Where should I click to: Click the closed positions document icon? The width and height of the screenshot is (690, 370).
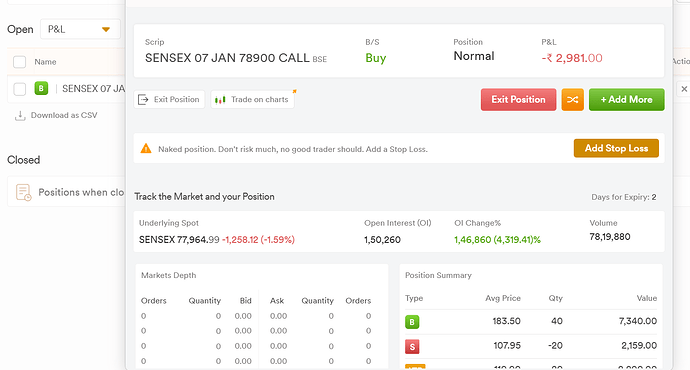(23, 193)
